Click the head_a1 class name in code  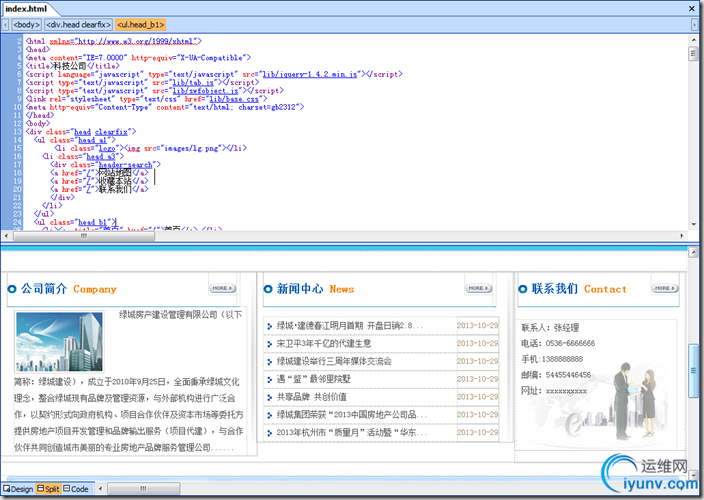click(x=93, y=140)
